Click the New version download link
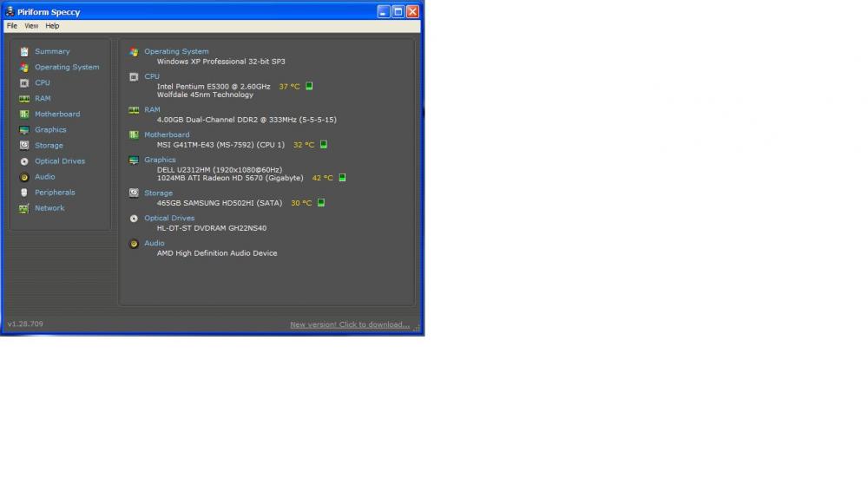868x478 pixels. (350, 324)
